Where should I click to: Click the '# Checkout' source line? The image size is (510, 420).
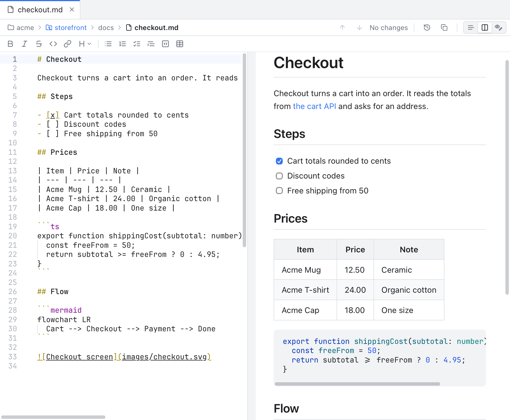[60, 59]
